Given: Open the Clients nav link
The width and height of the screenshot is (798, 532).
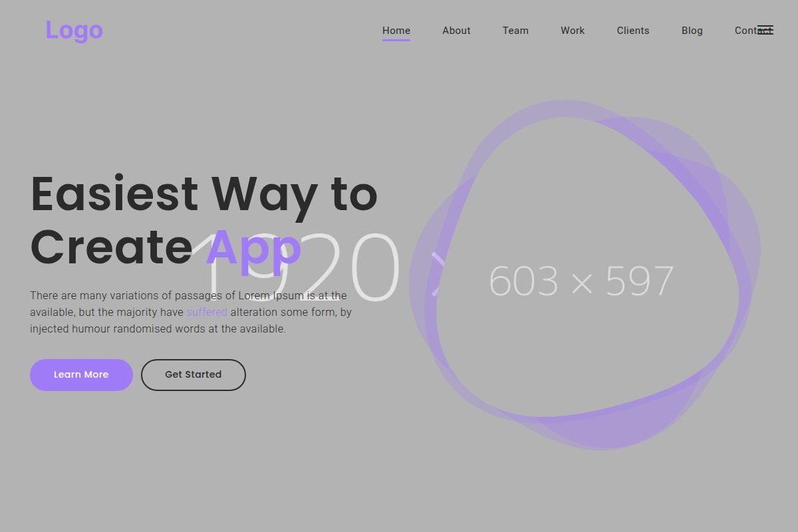Looking at the screenshot, I should (x=632, y=31).
